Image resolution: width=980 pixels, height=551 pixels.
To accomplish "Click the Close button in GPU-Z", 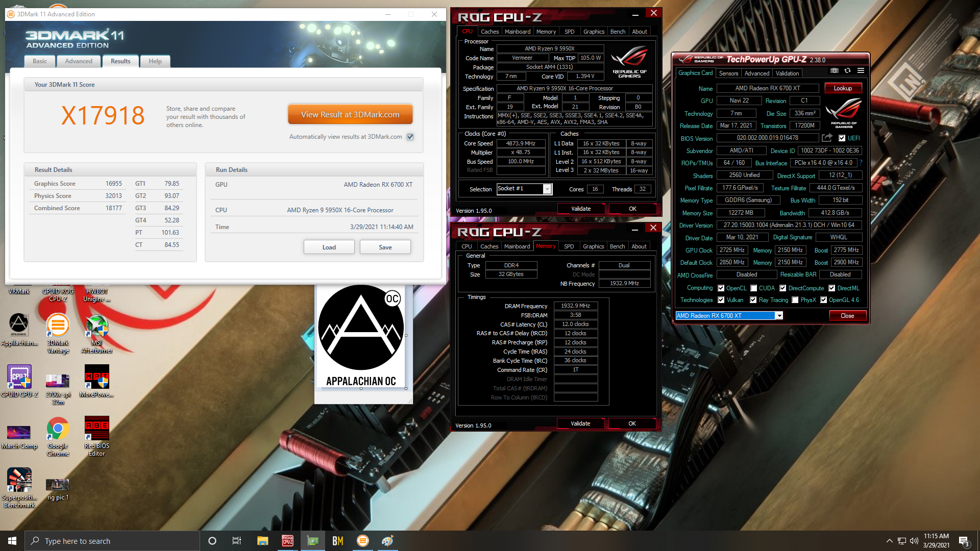I will (847, 316).
